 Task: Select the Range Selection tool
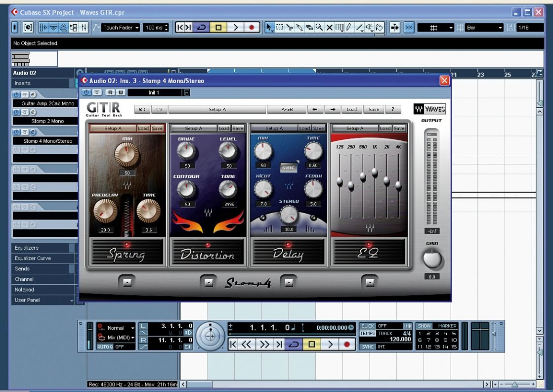point(280,28)
